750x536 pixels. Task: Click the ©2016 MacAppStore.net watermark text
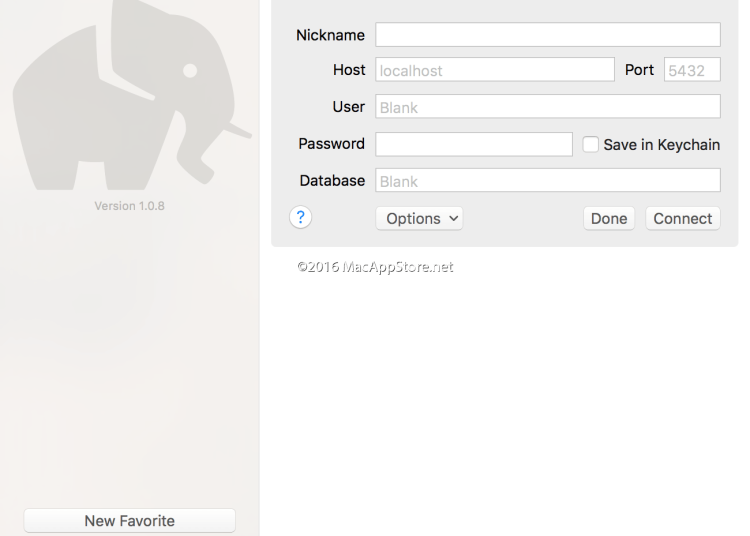click(x=375, y=267)
